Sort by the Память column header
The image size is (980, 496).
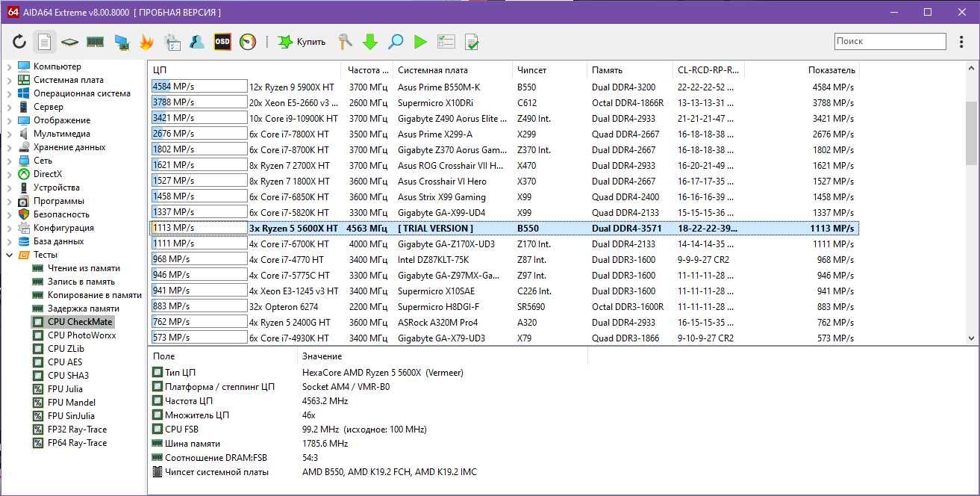click(630, 70)
